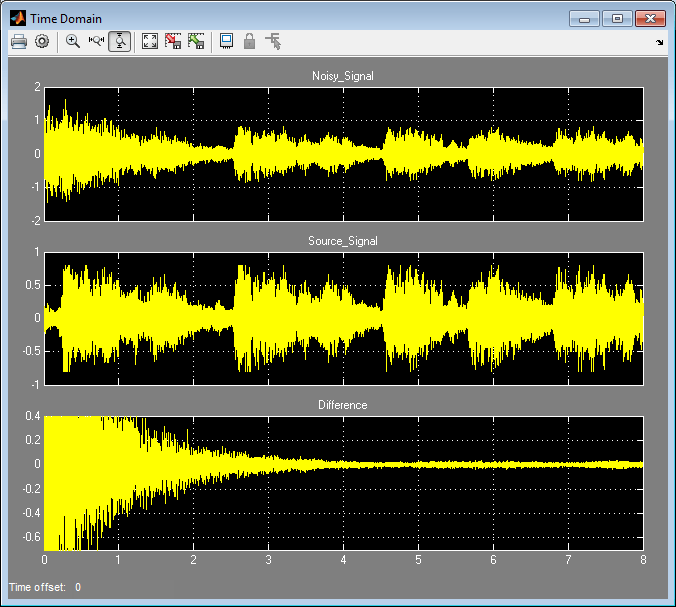Click the x-axis tick label 8
The image size is (676, 607).
(643, 560)
